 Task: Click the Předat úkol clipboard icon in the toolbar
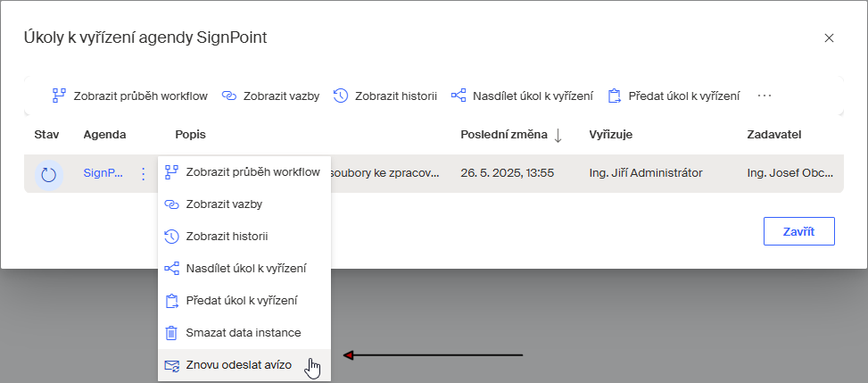point(614,96)
